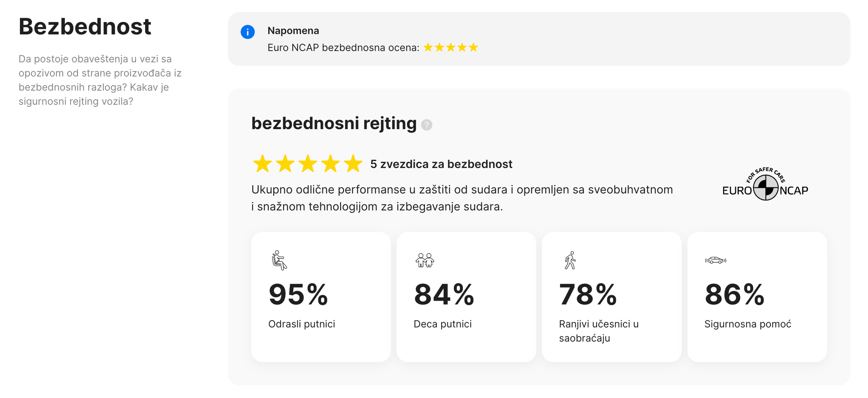Toggle the third star in the safety rating row
Image resolution: width=868 pixels, height=398 pixels.
coord(308,164)
